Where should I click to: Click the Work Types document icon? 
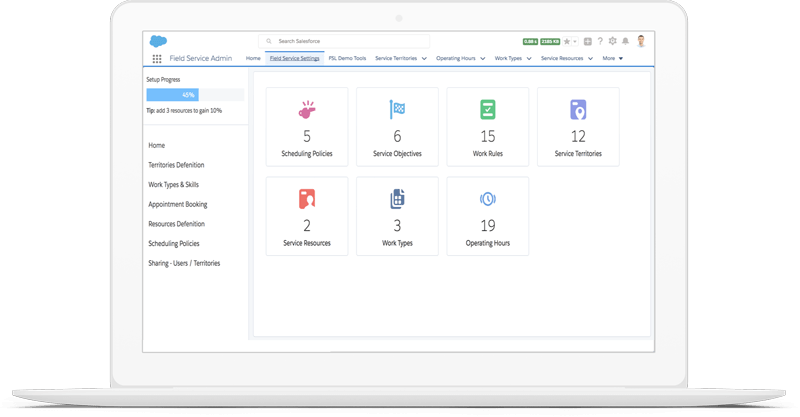(397, 199)
